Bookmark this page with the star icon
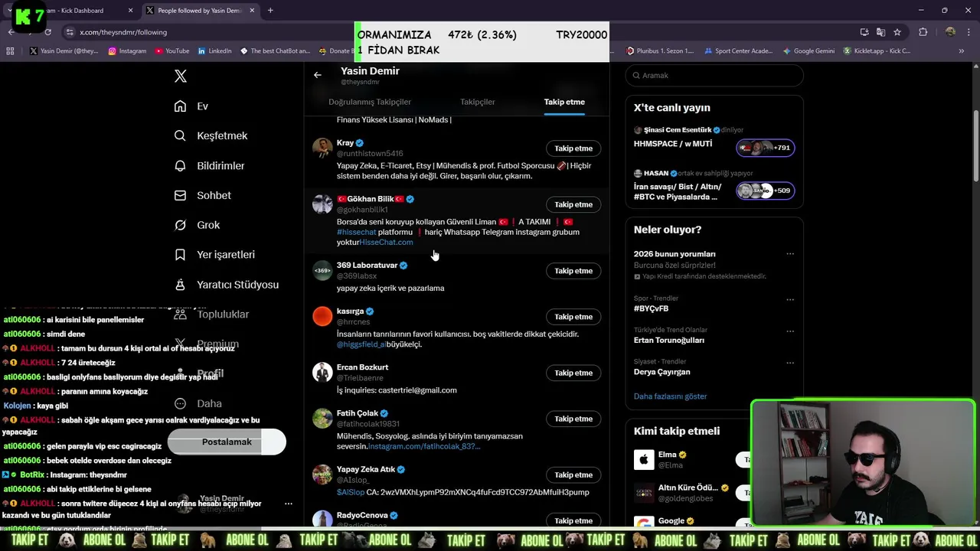This screenshot has height=551, width=980. click(897, 32)
